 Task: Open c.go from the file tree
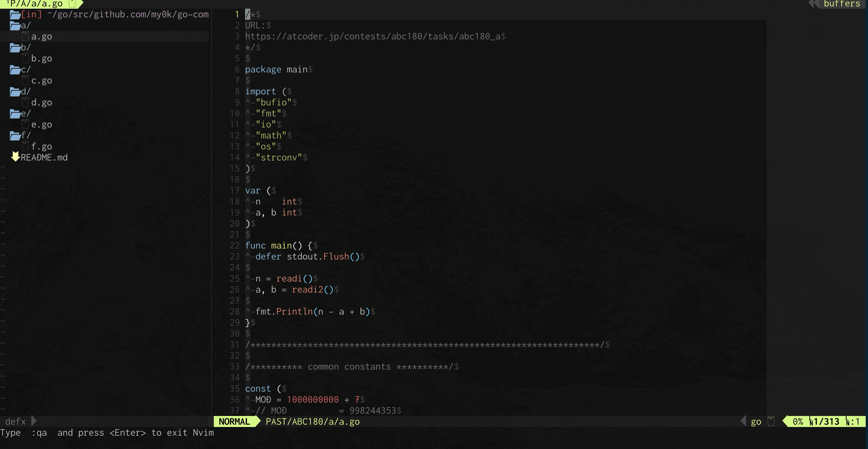tap(41, 81)
